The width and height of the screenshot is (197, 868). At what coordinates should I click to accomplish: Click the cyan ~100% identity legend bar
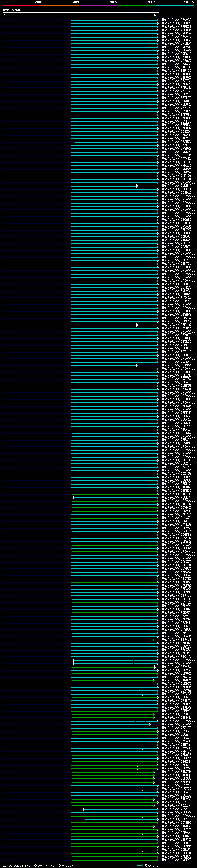pos(175,6)
